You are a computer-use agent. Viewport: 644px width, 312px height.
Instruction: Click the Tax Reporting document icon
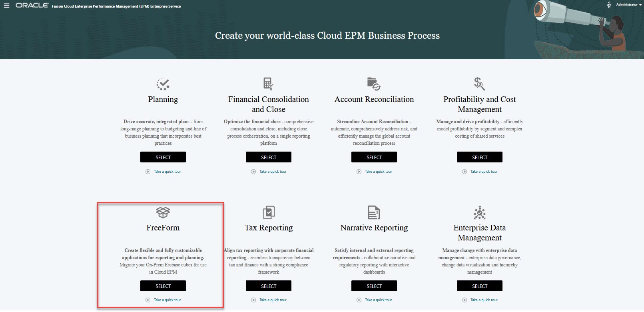(269, 212)
